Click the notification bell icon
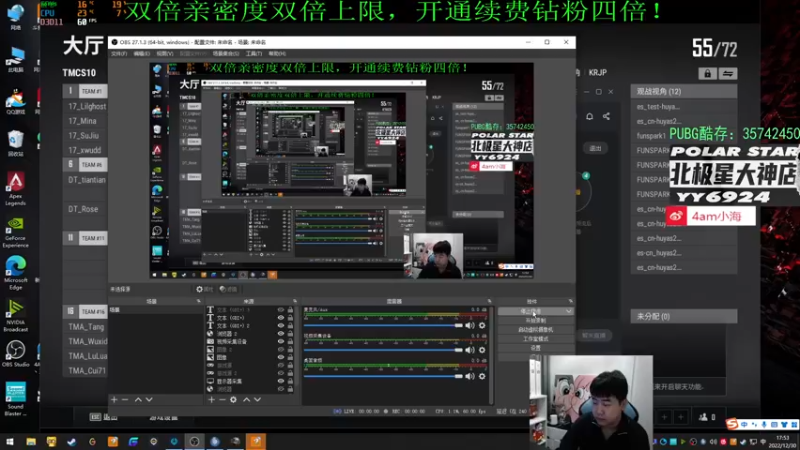The height and width of the screenshot is (450, 800). [589, 116]
